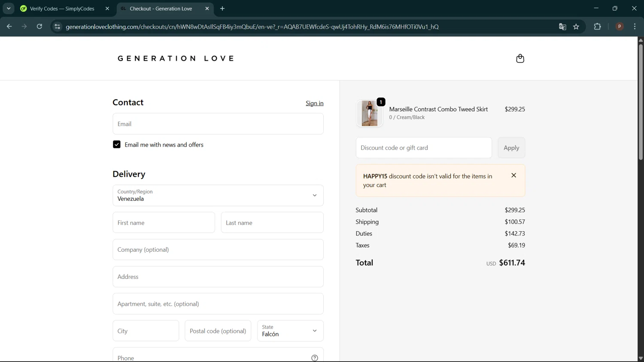Focus the Email input field
Screen dimensions: 644x362
point(218,124)
